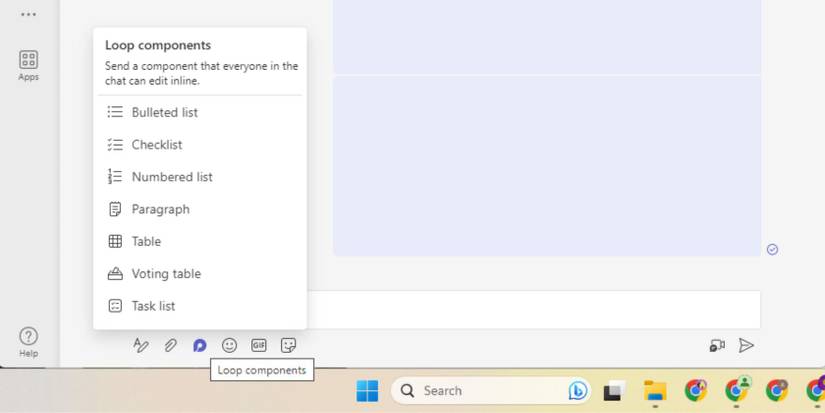825x413 pixels.
Task: Select Numbered list component
Action: (x=200, y=177)
